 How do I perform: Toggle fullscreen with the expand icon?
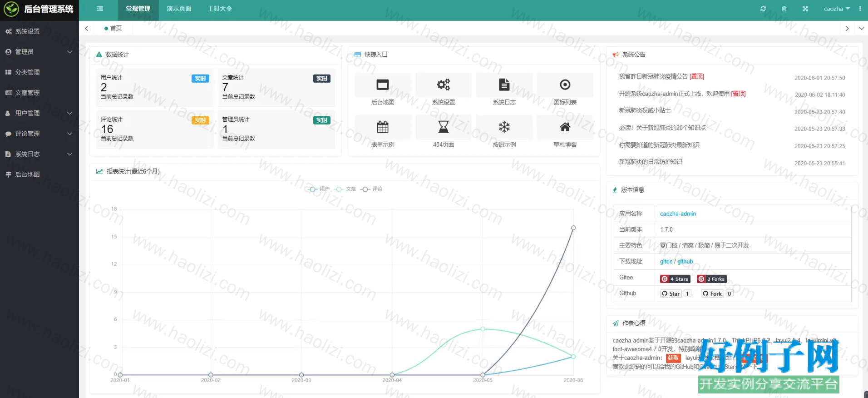pyautogui.click(x=805, y=9)
